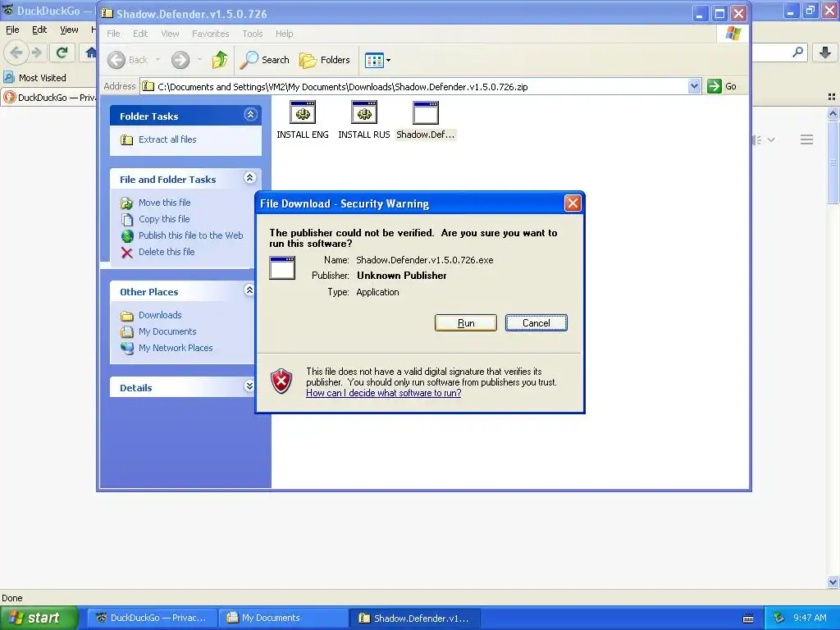Open Most Visited bookmarks item
This screenshot has width=840, height=630.
(x=34, y=78)
